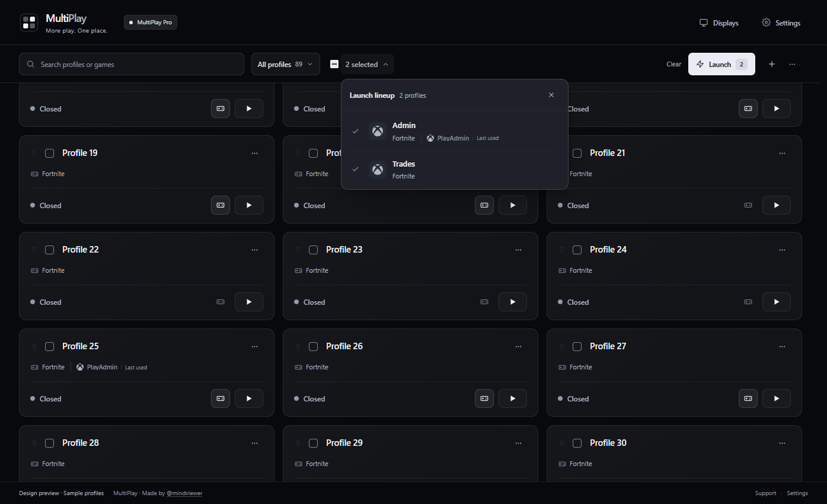
Task: Click the Launch 2 button
Action: [x=721, y=64]
